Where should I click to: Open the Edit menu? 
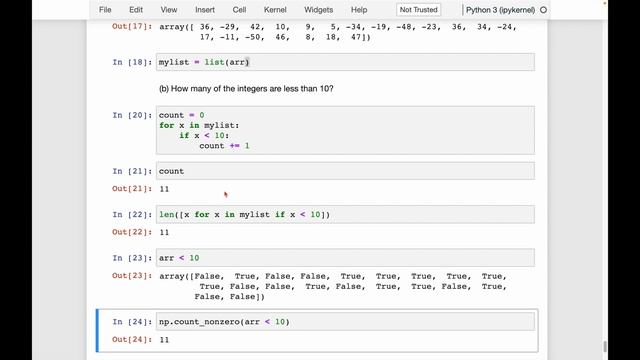136,10
